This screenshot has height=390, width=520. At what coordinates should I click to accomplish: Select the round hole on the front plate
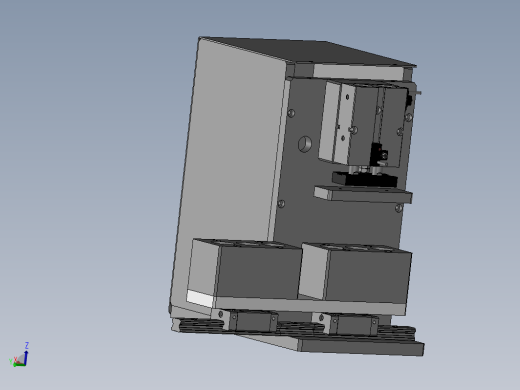[x=305, y=144]
